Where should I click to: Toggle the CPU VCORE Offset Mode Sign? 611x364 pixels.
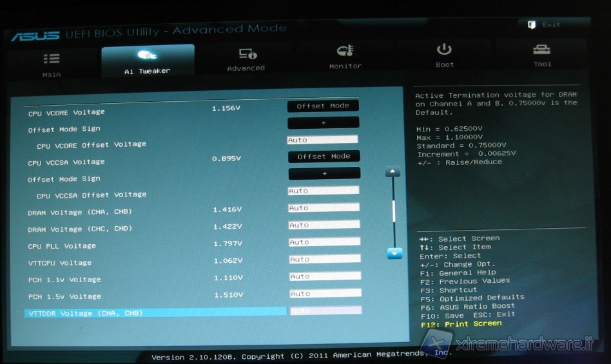323,122
